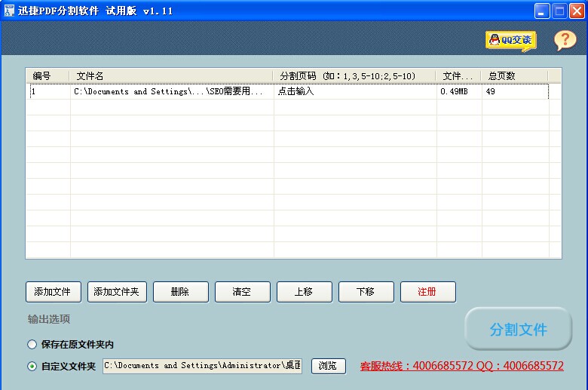The width and height of the screenshot is (588, 390).
Task: Click the 总页数 column header
Action: tap(516, 76)
